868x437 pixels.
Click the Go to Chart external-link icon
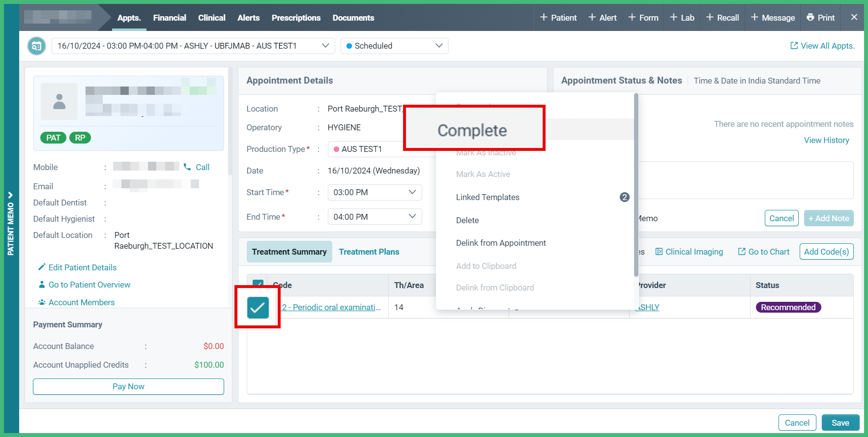point(742,252)
